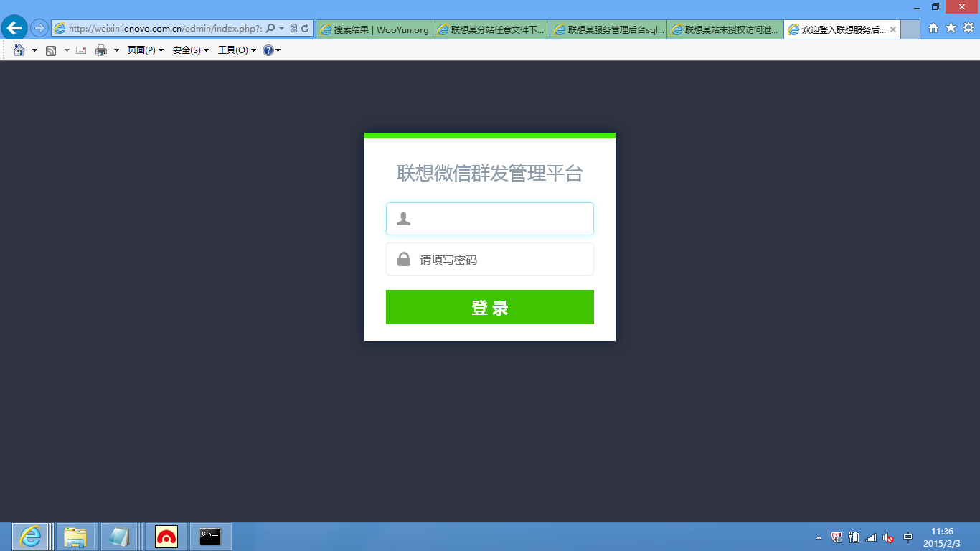The width and height of the screenshot is (980, 551).
Task: Switch to the 联想某服务管理后台sql tab
Action: coord(608,29)
